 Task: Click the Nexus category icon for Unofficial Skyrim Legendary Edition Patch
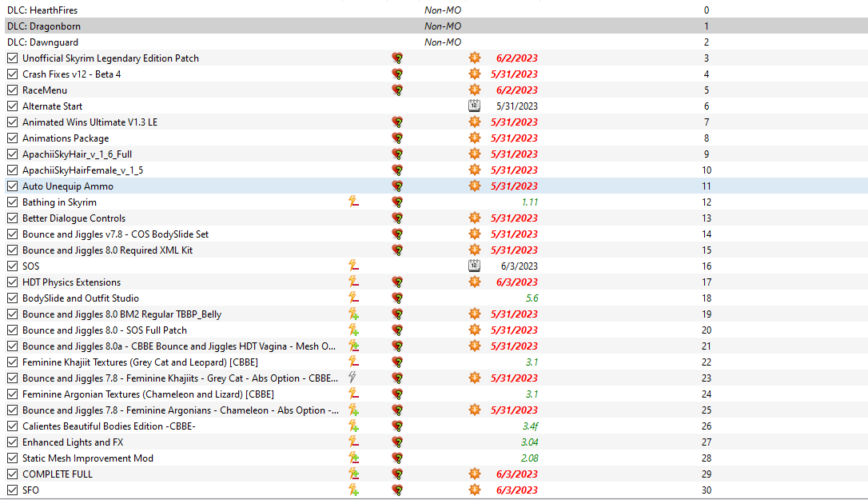click(x=475, y=58)
